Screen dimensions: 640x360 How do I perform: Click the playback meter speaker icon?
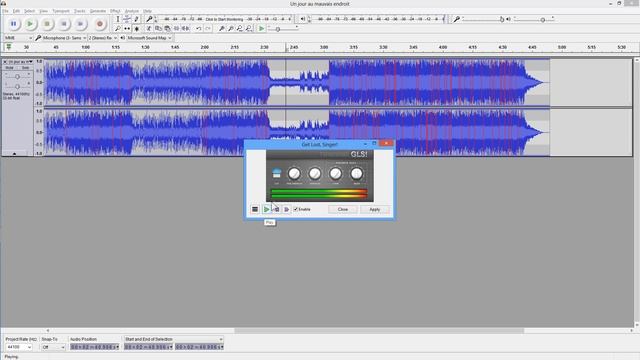[303, 19]
